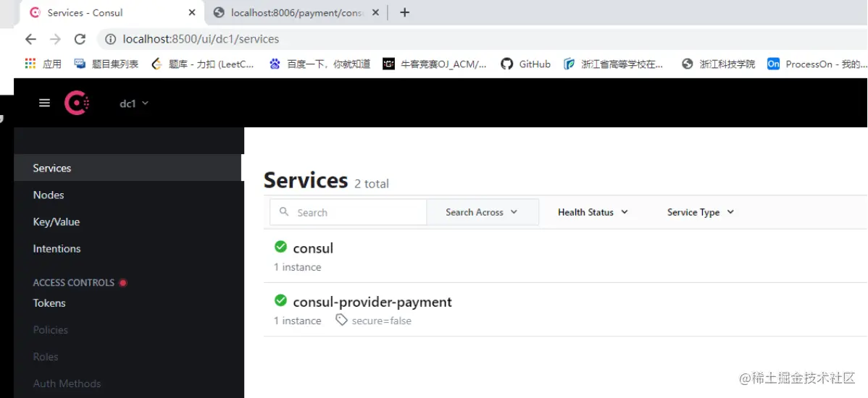
Task: Click '1 instance' under consul-provider-payment
Action: tap(297, 321)
